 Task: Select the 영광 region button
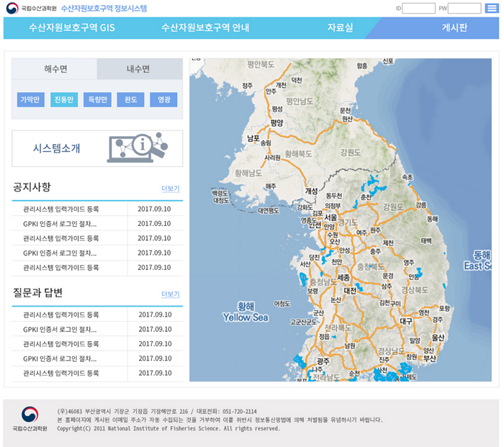[x=163, y=99]
